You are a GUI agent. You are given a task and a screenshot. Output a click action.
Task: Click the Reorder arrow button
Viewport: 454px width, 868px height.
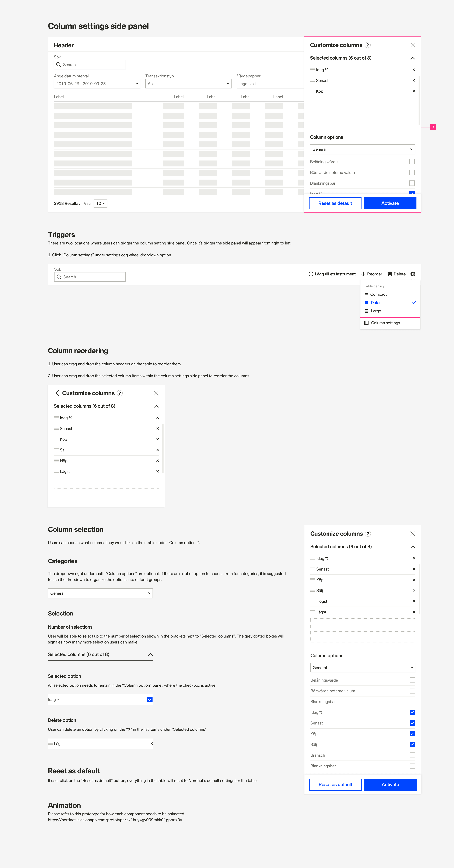[x=371, y=274]
